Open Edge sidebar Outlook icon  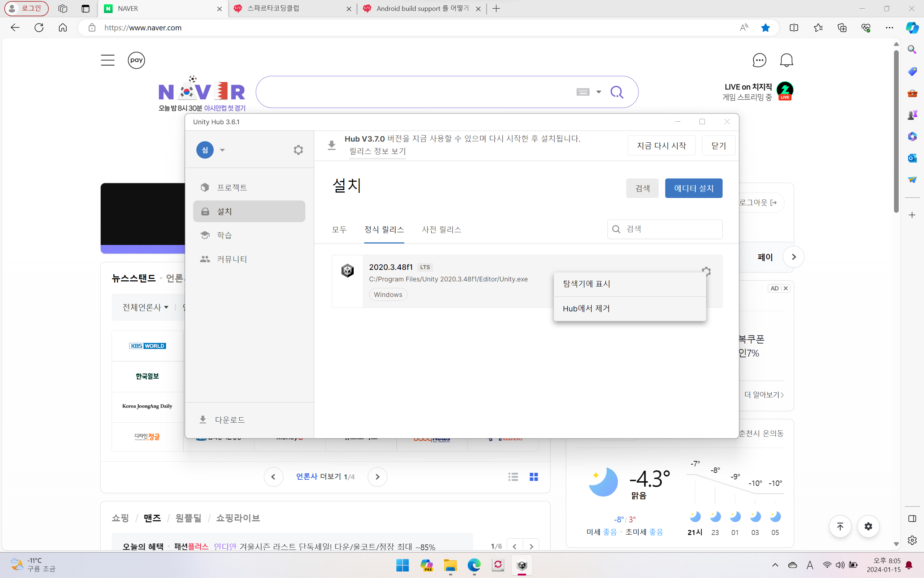click(912, 158)
